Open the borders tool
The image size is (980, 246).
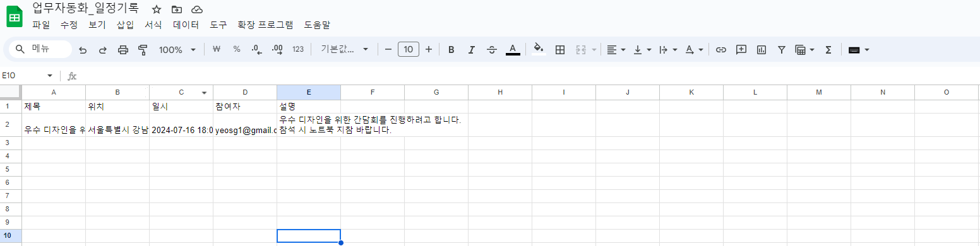click(559, 49)
